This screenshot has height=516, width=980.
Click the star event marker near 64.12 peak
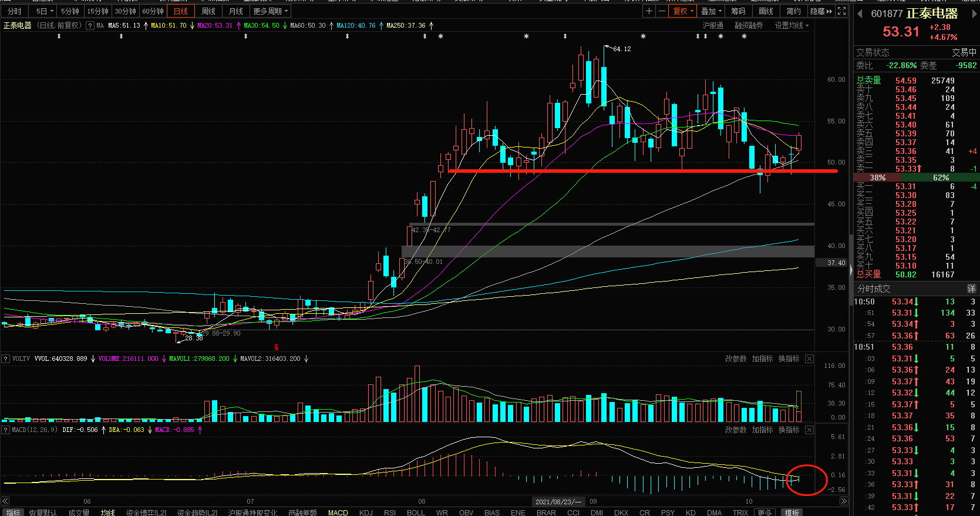(x=643, y=36)
